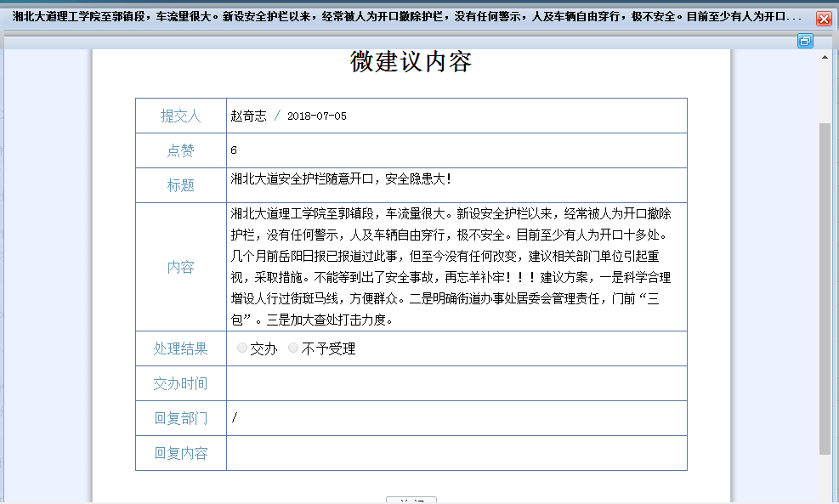The height and width of the screenshot is (504, 839).
Task: Select the 交办 radio option
Action: (242, 348)
